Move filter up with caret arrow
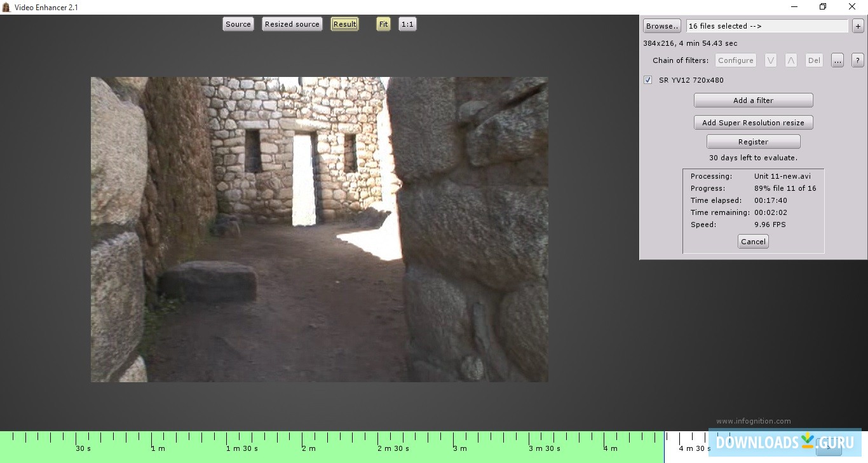The width and height of the screenshot is (868, 463). point(791,60)
